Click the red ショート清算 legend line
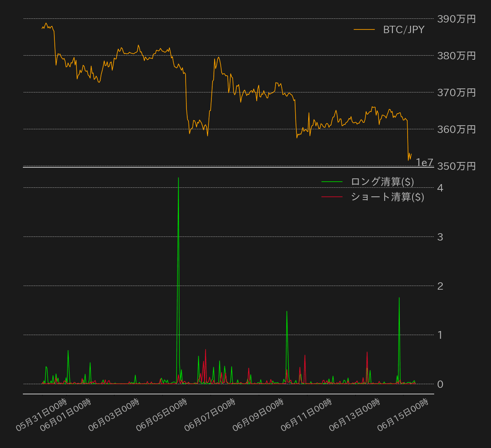Image resolution: width=491 pixels, height=448 pixels. (332, 197)
